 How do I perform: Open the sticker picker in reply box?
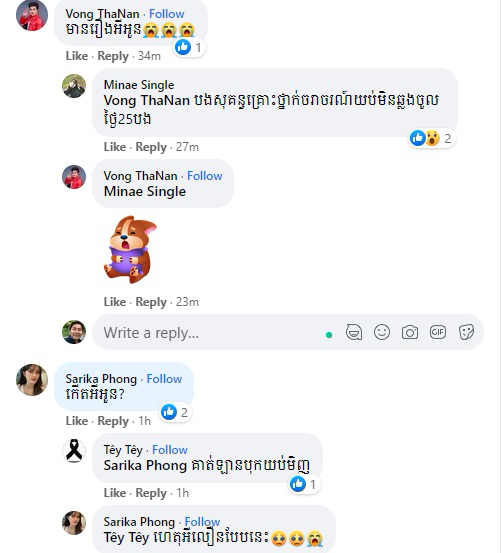coord(466,332)
